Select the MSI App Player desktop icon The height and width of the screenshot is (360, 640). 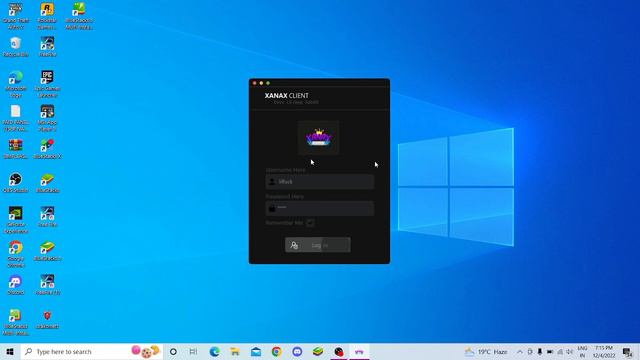[x=47, y=118]
